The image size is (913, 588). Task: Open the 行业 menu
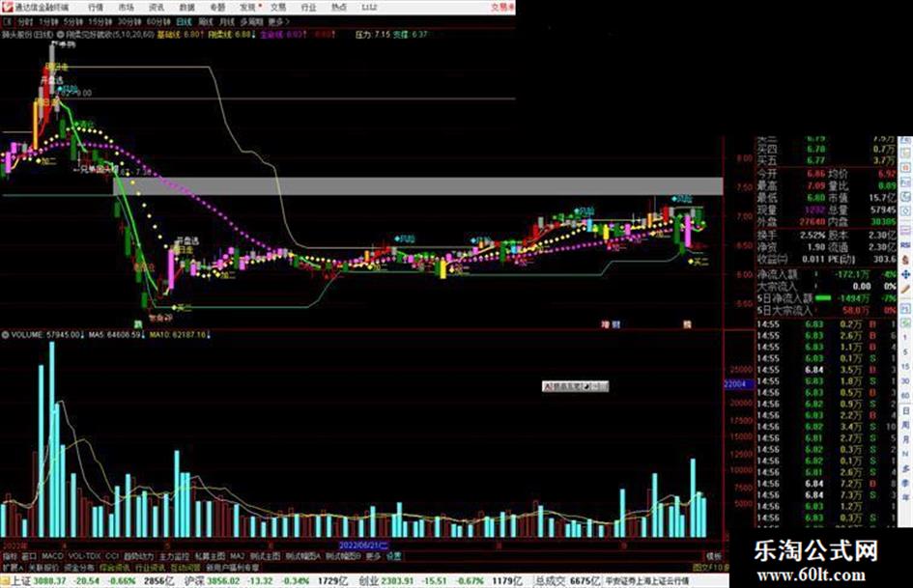coord(308,8)
